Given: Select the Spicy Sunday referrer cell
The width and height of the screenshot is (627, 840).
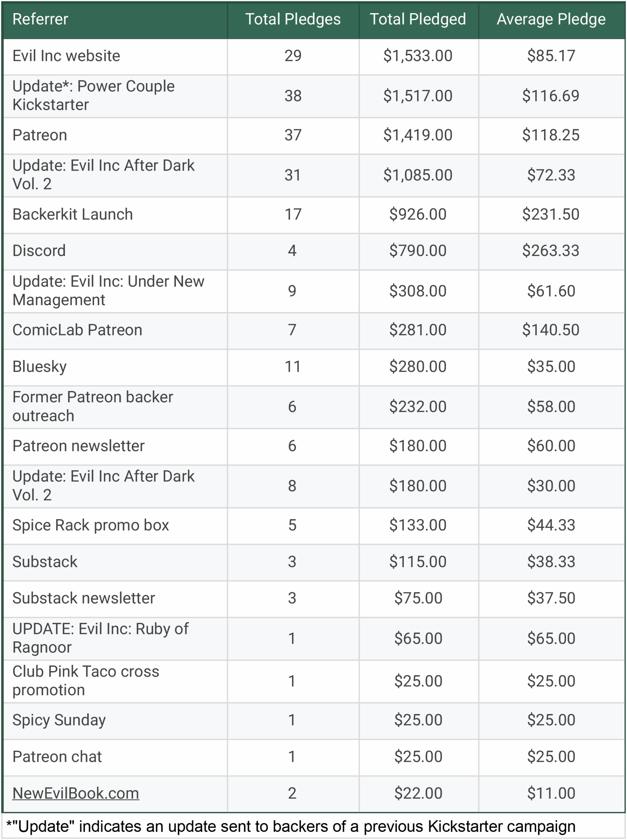Looking at the screenshot, I should click(x=59, y=720).
